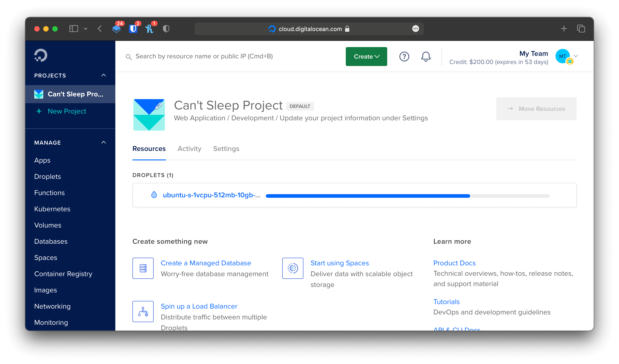Focus the resource search input field
This screenshot has width=619, height=364.
[x=204, y=56]
